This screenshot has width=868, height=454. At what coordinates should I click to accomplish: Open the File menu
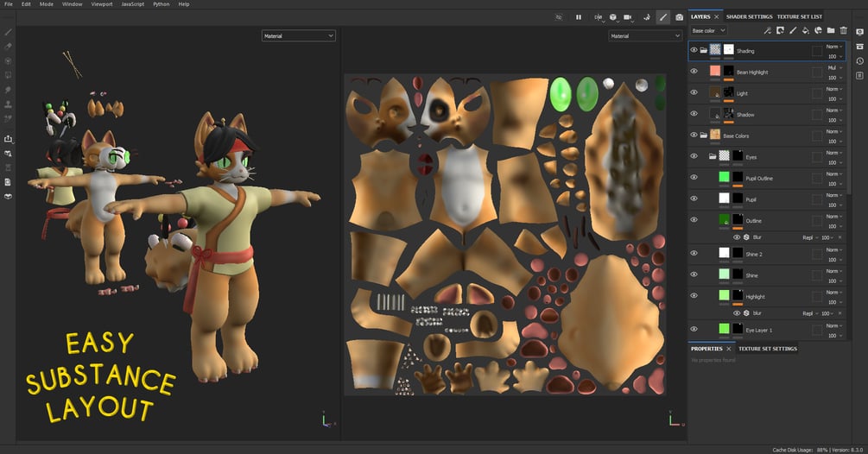9,3
